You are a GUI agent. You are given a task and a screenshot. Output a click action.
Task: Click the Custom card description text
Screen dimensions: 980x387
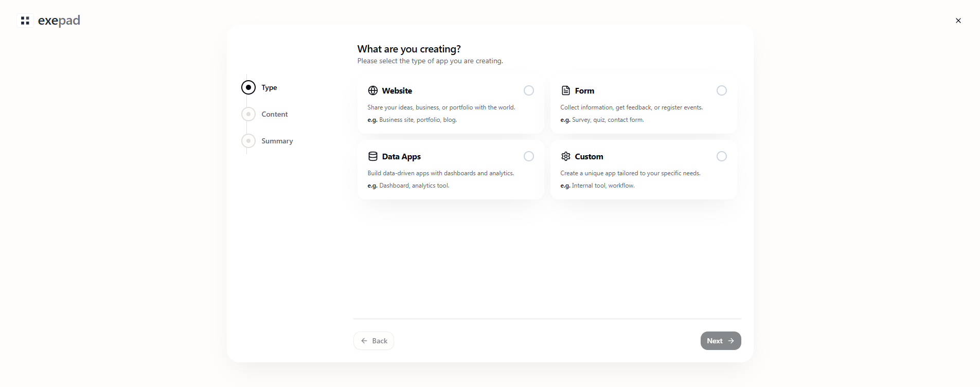(x=630, y=173)
